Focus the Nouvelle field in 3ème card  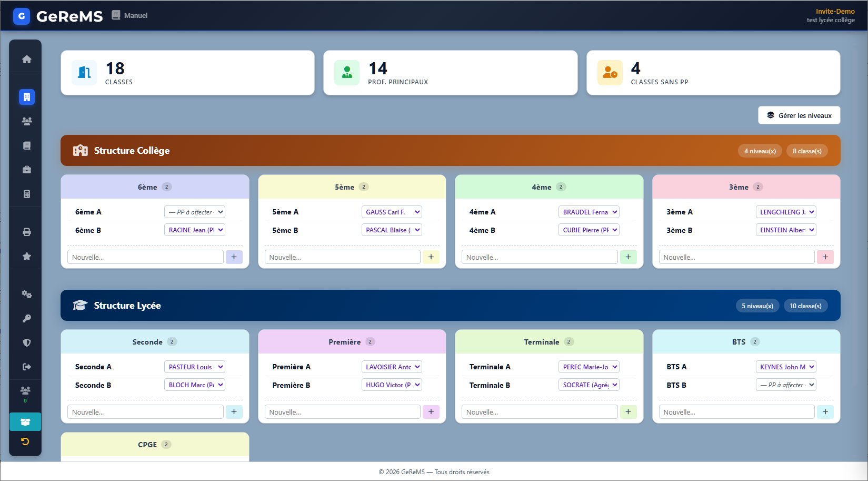click(x=737, y=257)
